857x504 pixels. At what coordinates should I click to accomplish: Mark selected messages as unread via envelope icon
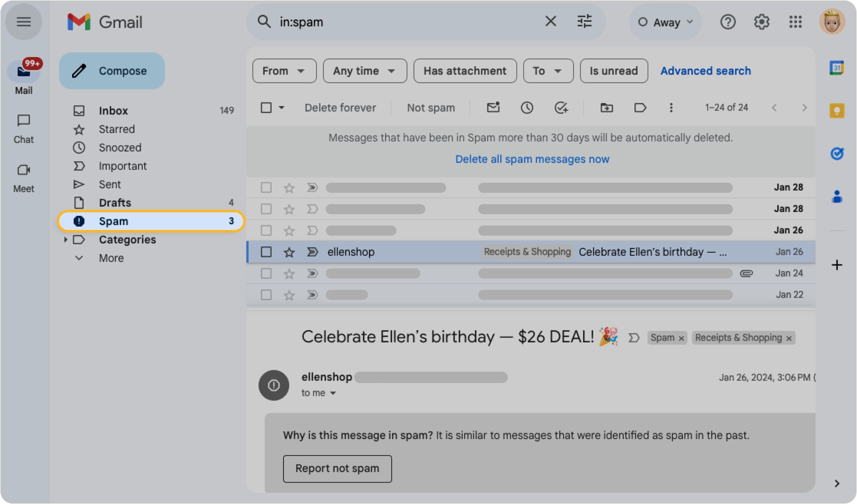tap(492, 107)
